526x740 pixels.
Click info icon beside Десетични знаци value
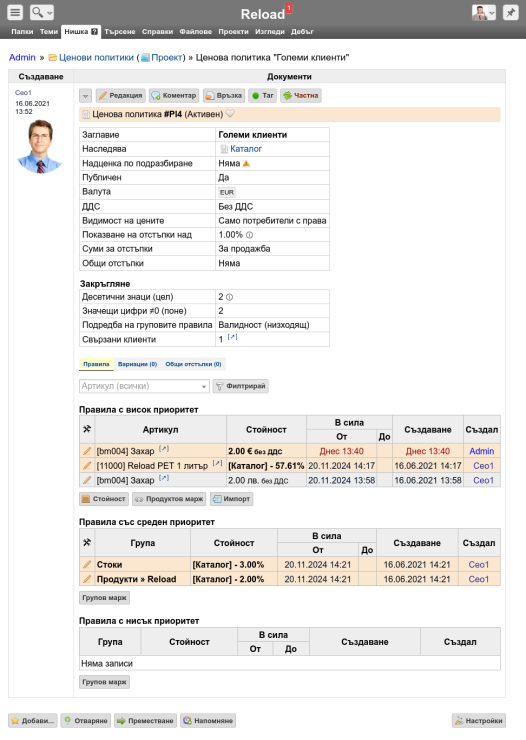(x=229, y=297)
